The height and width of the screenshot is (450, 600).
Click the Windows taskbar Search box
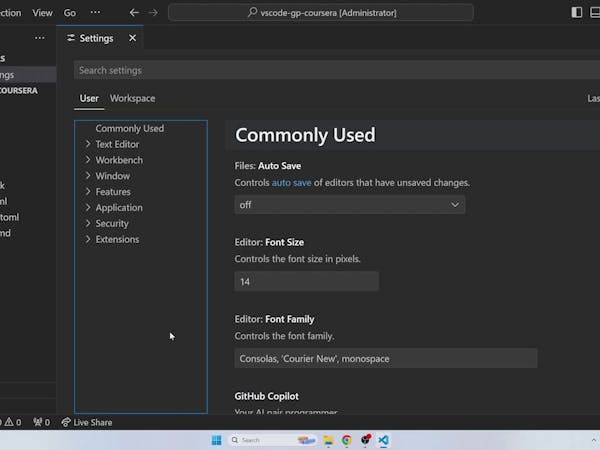tap(274, 440)
